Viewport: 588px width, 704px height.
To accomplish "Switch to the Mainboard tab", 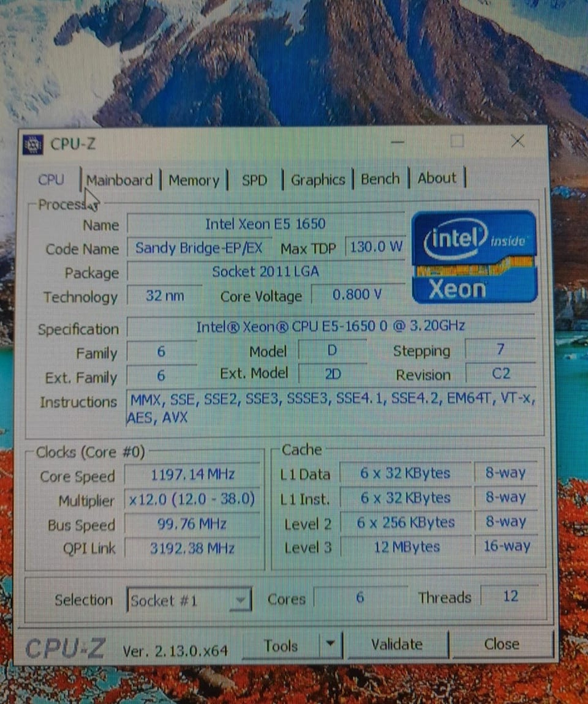I will pyautogui.click(x=119, y=181).
